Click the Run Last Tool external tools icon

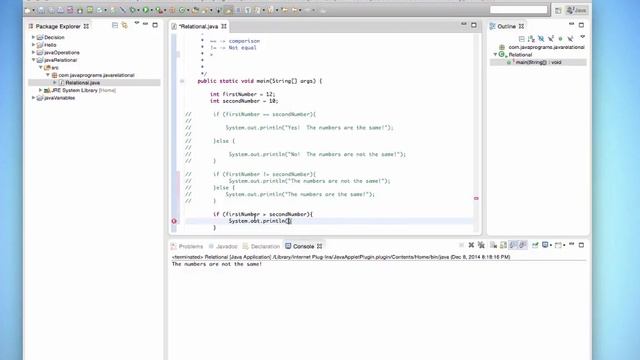(x=158, y=10)
